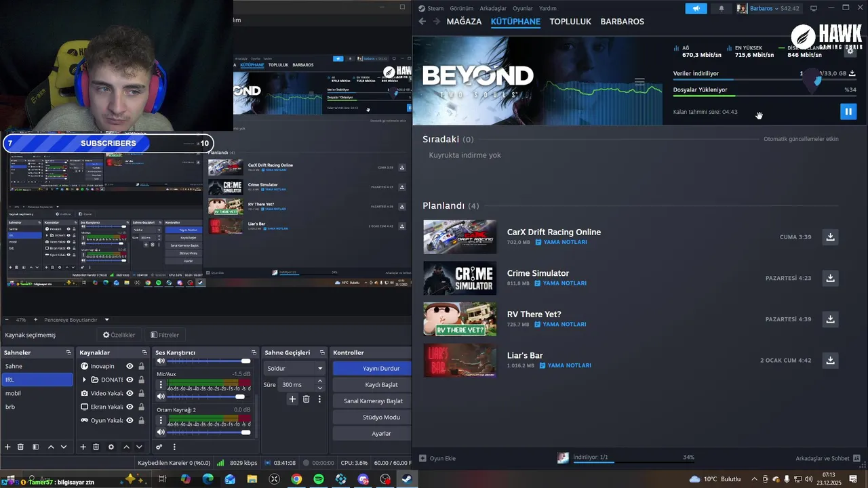Screen dimensions: 868x488
Task: Remove the selected OBS scene
Action: tap(21, 447)
